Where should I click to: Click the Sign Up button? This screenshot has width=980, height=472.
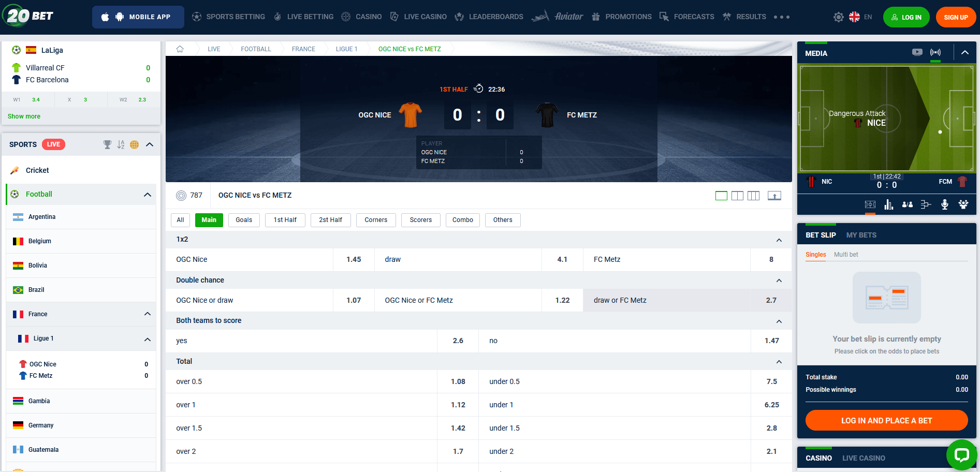pyautogui.click(x=956, y=17)
